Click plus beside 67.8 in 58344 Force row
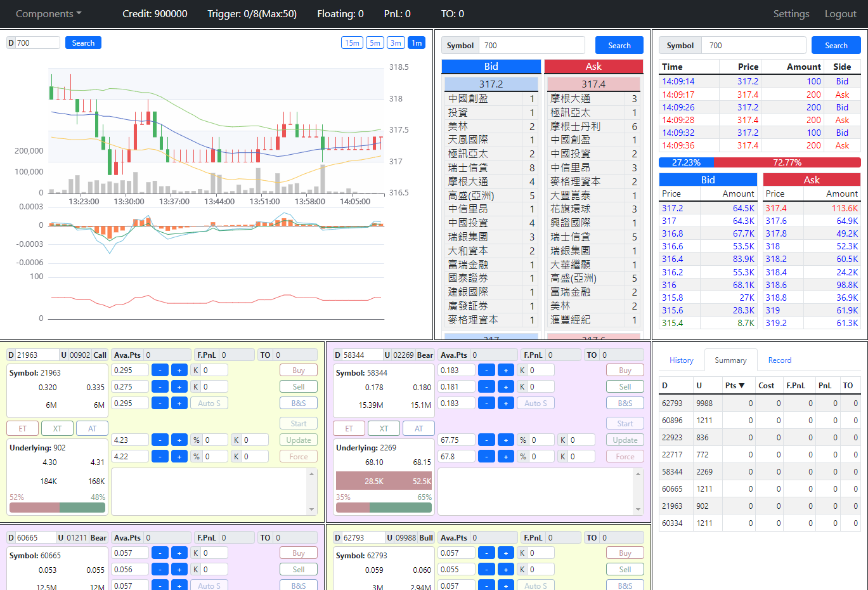 click(506, 457)
